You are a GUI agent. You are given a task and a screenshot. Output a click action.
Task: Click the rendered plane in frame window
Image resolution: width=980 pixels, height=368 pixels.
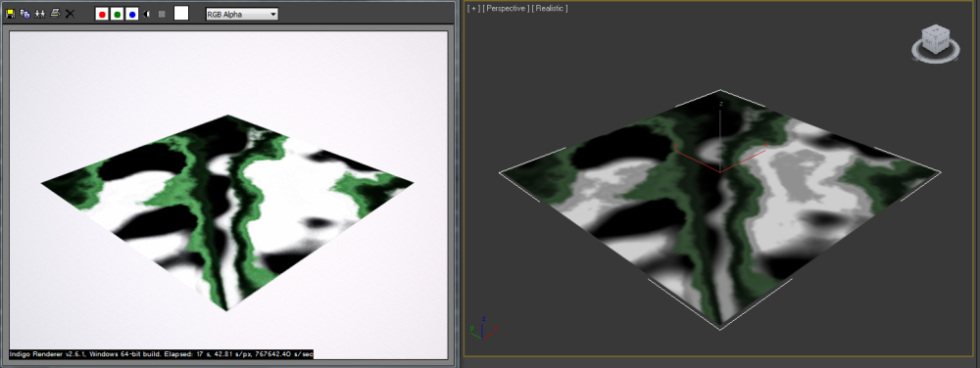[x=227, y=212]
